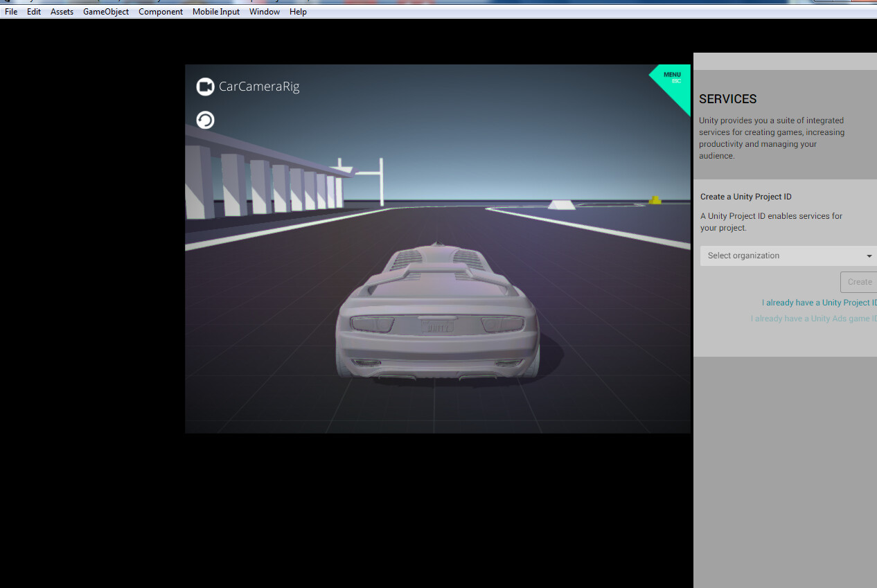The width and height of the screenshot is (877, 588).
Task: Click the CarCameraRig label text
Action: click(259, 87)
